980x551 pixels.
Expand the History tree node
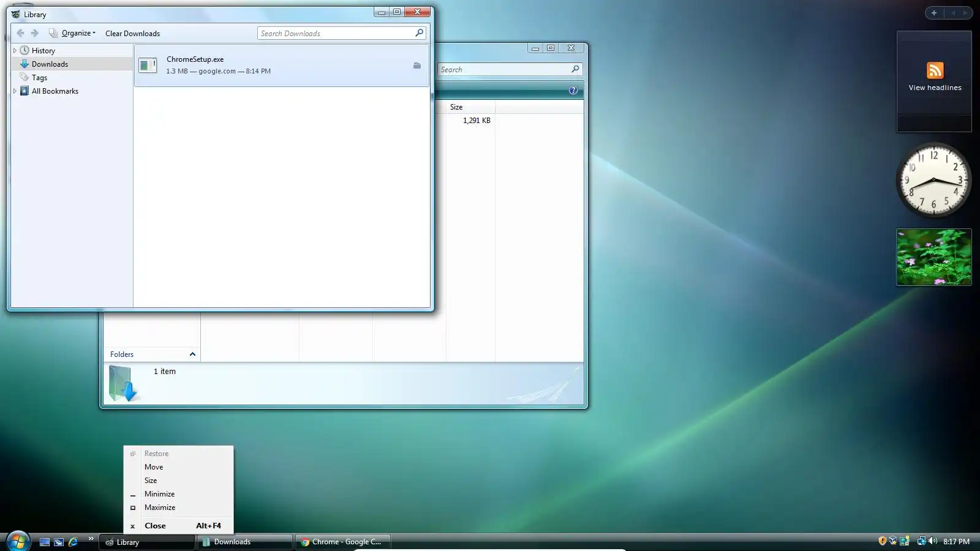tap(15, 51)
